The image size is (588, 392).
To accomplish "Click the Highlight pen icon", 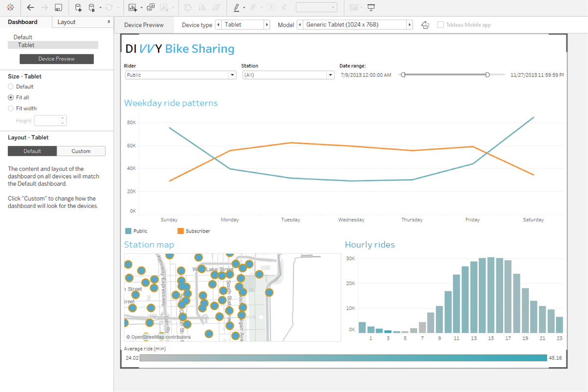I will pos(237,7).
